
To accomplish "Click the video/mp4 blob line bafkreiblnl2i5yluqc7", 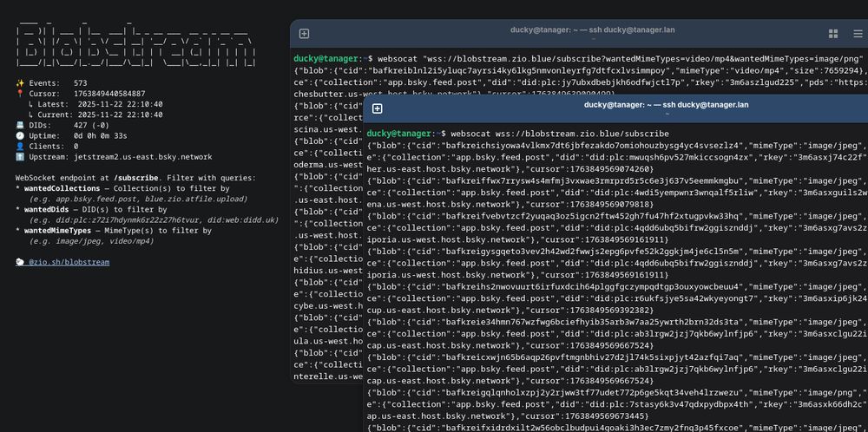I will [581, 71].
